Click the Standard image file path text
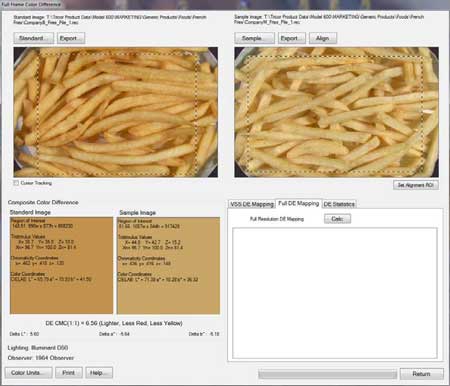This screenshot has height=386, width=450. pyautogui.click(x=110, y=20)
